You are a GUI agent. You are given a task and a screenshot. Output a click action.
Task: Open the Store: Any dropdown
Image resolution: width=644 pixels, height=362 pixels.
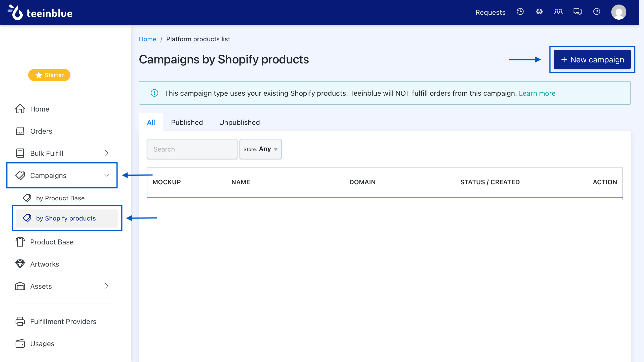coord(260,149)
